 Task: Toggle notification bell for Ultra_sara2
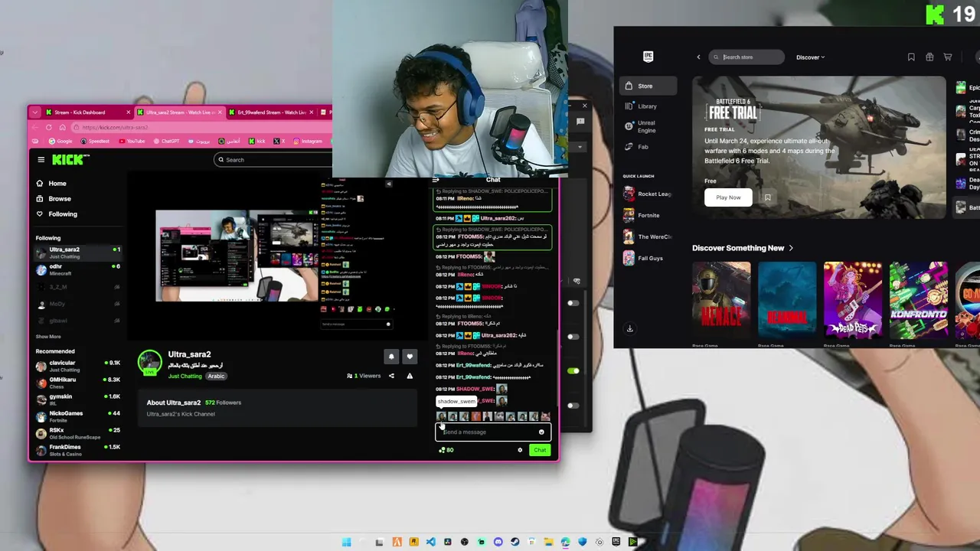[x=391, y=357]
